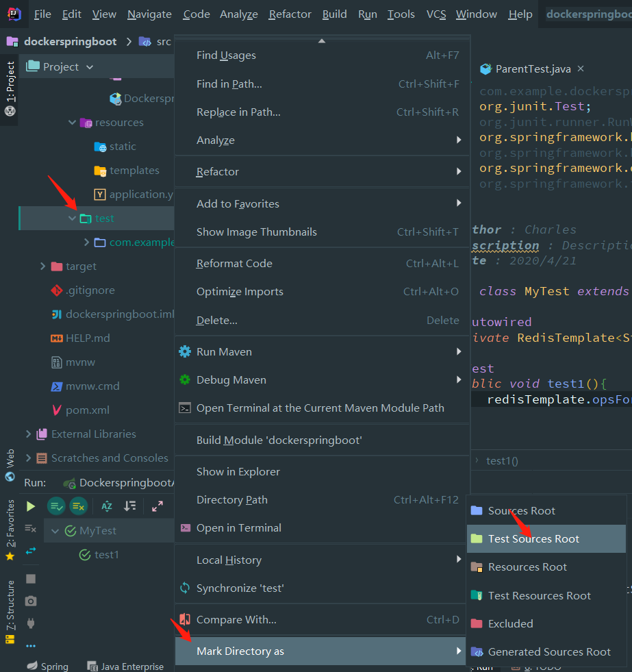632x672 pixels.
Task: Click the expand all arrows icon
Action: click(x=157, y=506)
